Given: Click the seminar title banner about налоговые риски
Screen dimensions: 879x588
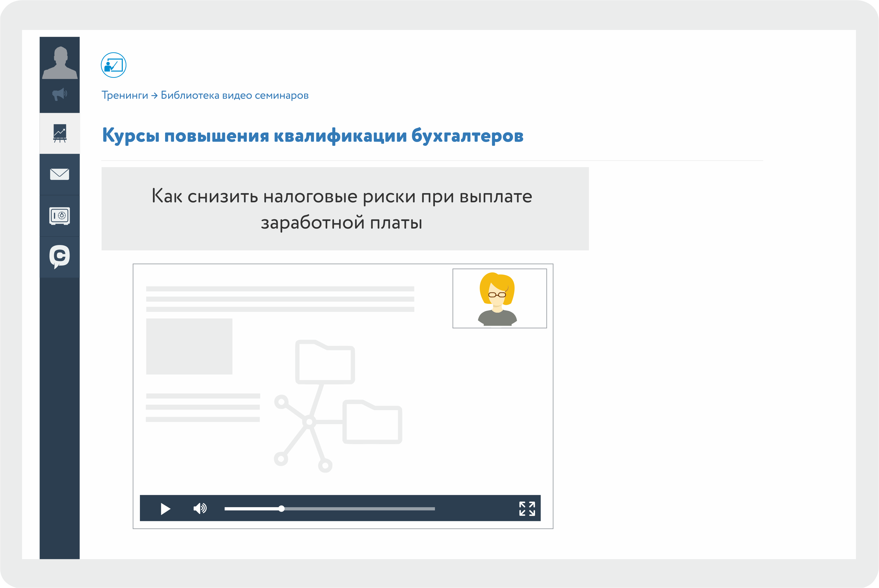Looking at the screenshot, I should coord(345,209).
